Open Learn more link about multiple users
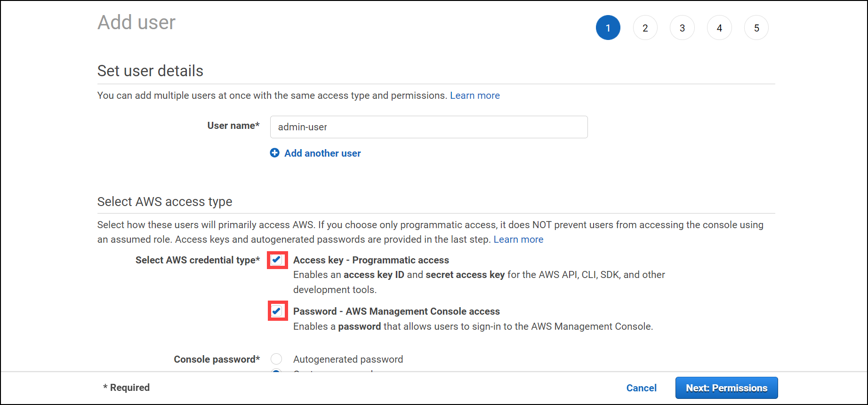The width and height of the screenshot is (868, 405). [x=474, y=95]
